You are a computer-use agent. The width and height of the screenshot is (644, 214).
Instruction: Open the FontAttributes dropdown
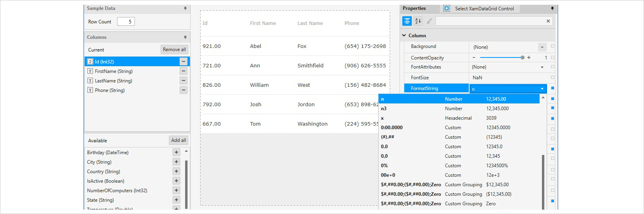tap(542, 67)
